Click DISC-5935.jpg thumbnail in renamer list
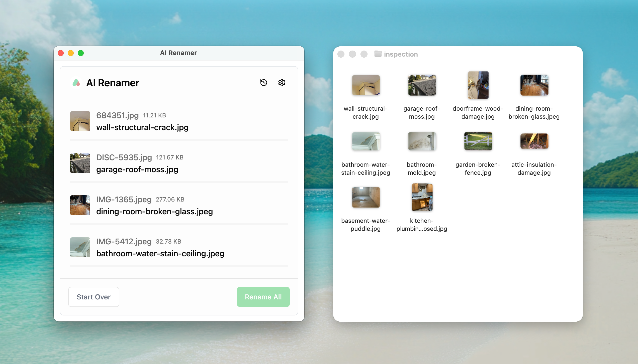638x364 pixels. 80,163
